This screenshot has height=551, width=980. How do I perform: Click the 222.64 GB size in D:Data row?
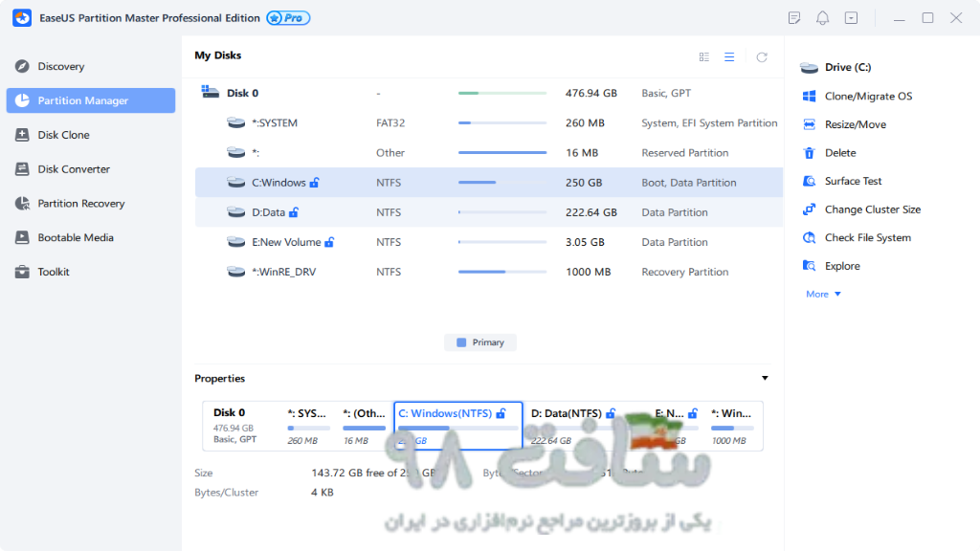pyautogui.click(x=590, y=212)
